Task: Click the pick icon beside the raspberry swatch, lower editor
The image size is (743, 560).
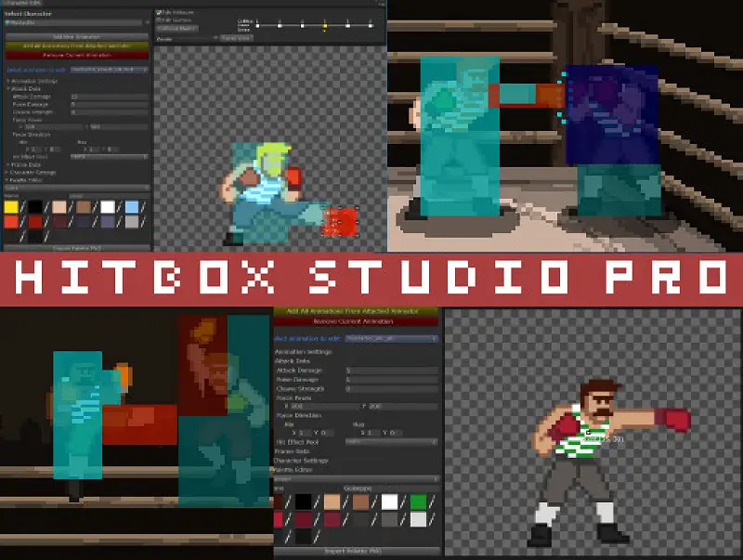Action: click(x=345, y=520)
